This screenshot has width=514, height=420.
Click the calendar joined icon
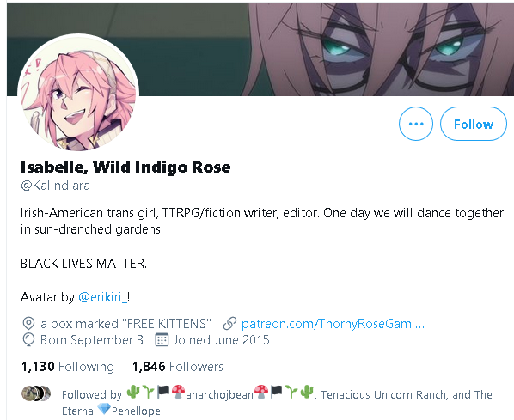pyautogui.click(x=162, y=340)
